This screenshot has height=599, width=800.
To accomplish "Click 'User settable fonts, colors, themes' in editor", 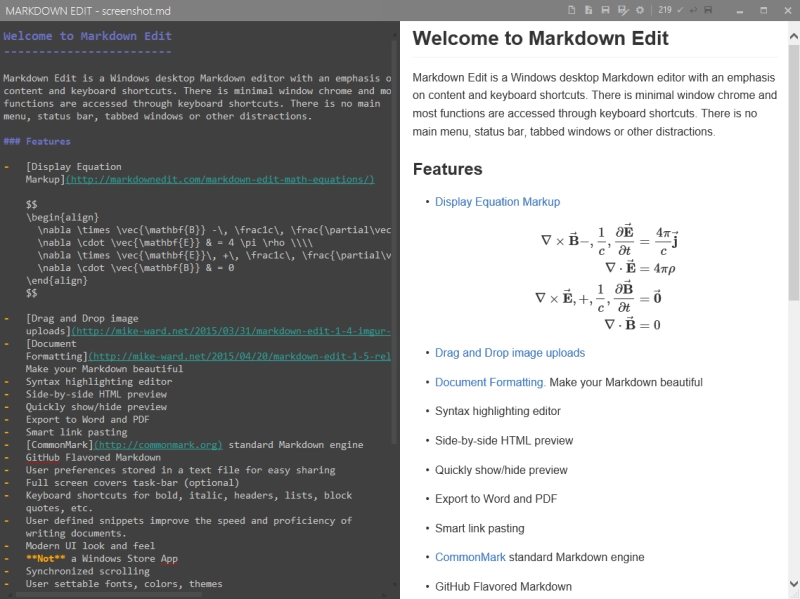I will click(x=124, y=584).
